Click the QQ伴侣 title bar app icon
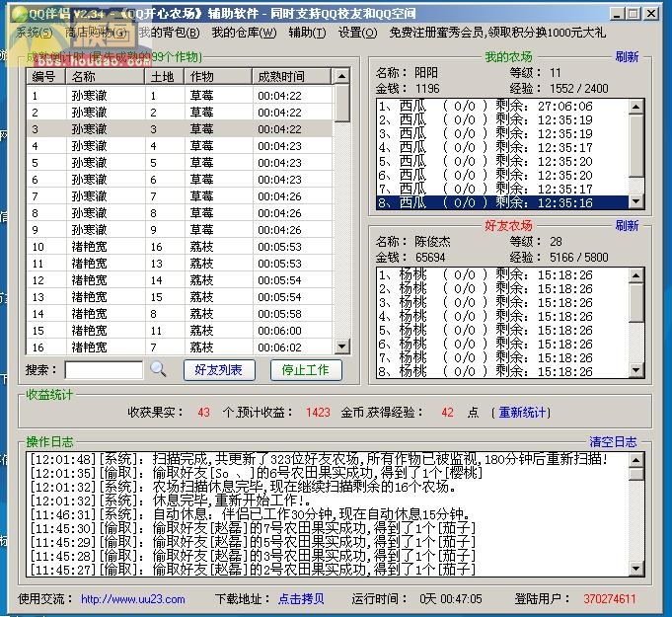The height and width of the screenshot is (617, 672). (x=18, y=14)
